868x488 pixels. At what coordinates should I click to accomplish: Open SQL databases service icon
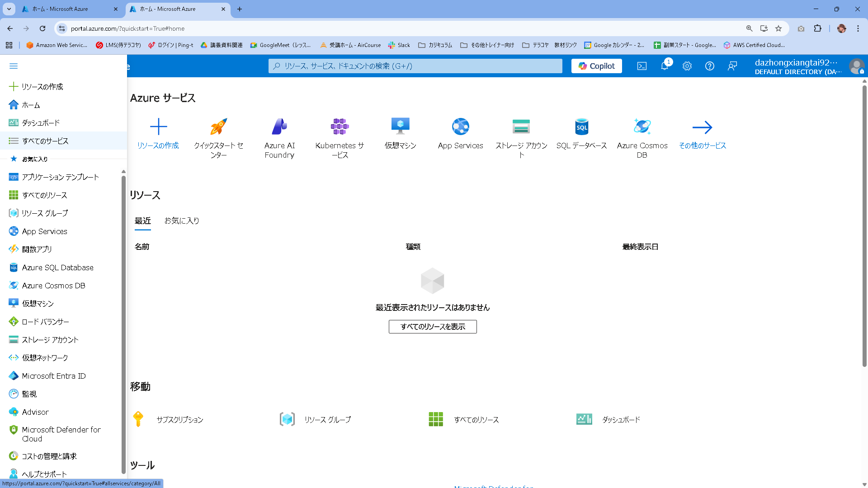coord(581,127)
